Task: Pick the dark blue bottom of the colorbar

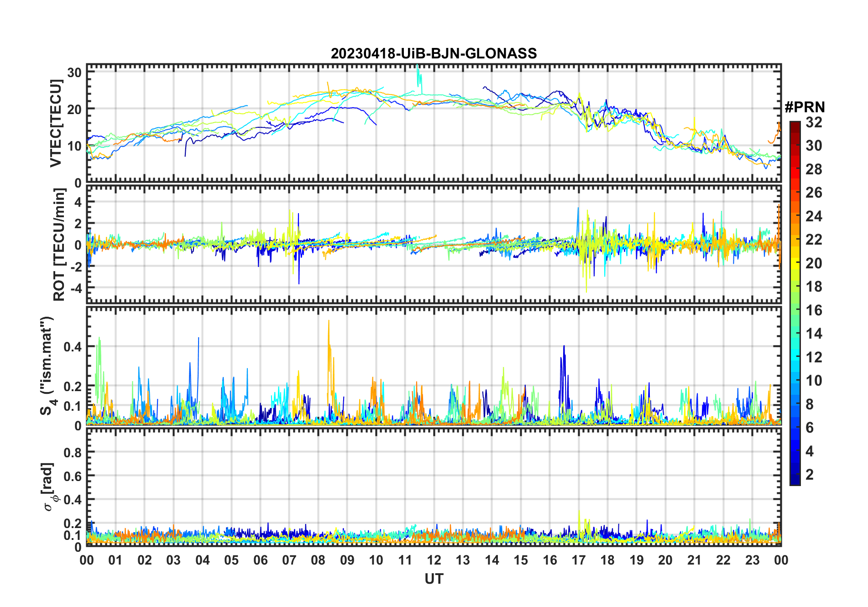Action: point(795,481)
